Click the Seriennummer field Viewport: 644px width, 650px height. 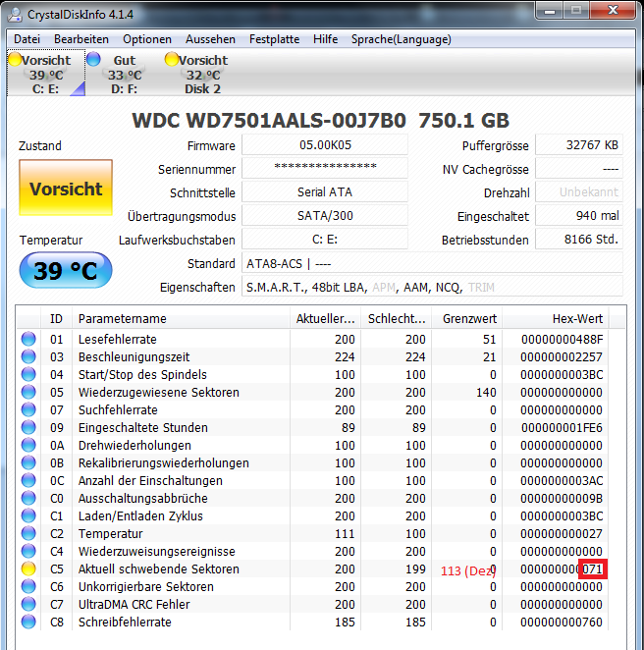click(x=325, y=168)
